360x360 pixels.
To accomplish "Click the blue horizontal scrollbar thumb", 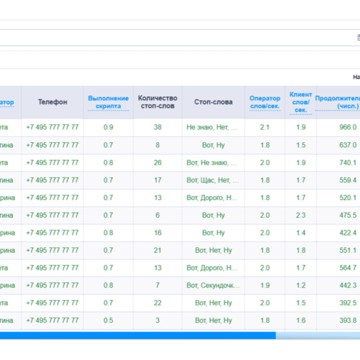I will pyautogui.click(x=138, y=335).
